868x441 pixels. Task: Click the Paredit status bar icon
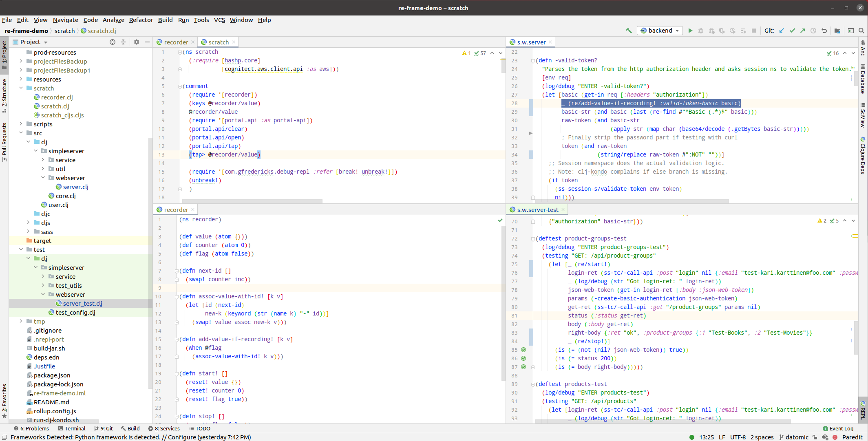coord(853,437)
